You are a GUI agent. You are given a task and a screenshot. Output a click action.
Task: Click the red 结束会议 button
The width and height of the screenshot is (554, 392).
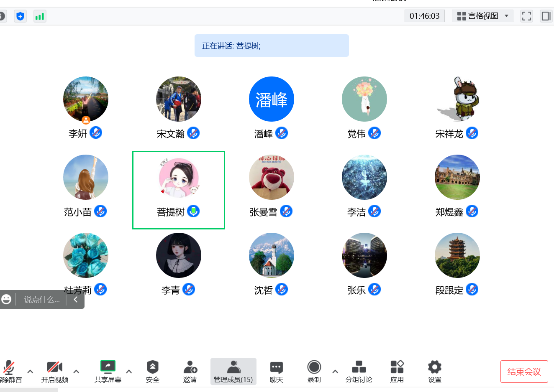[524, 372]
